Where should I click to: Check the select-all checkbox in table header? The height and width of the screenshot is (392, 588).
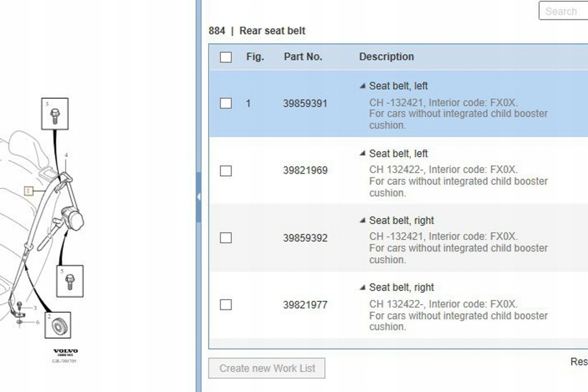[x=226, y=57]
